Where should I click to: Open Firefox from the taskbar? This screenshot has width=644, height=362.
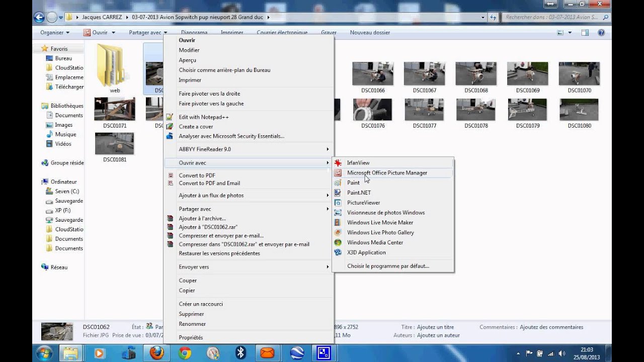point(156,353)
